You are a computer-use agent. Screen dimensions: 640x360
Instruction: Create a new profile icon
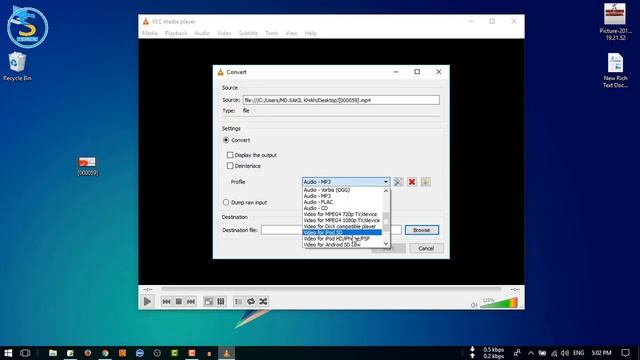[425, 182]
